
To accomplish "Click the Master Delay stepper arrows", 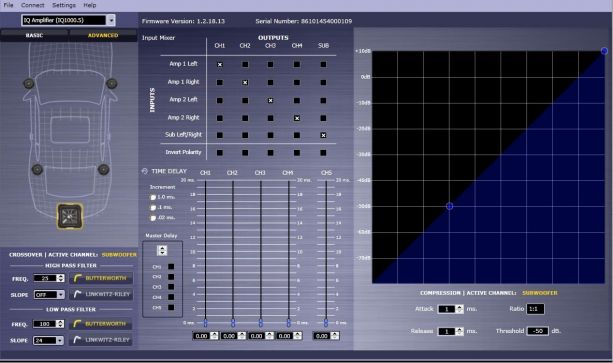I will [162, 250].
